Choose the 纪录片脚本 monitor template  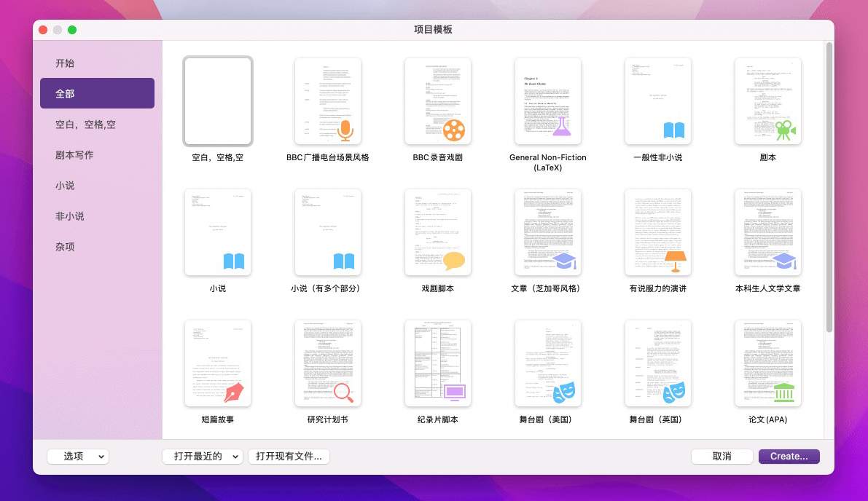437,363
